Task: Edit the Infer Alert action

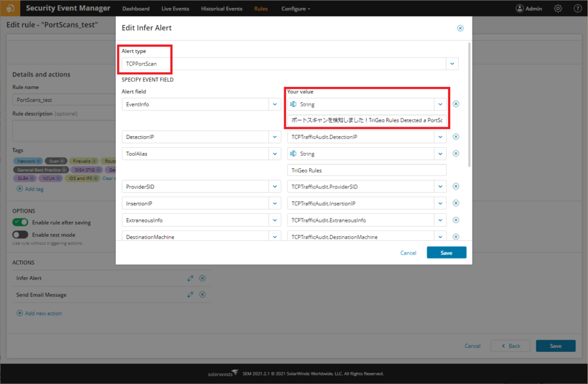Action: (x=191, y=278)
